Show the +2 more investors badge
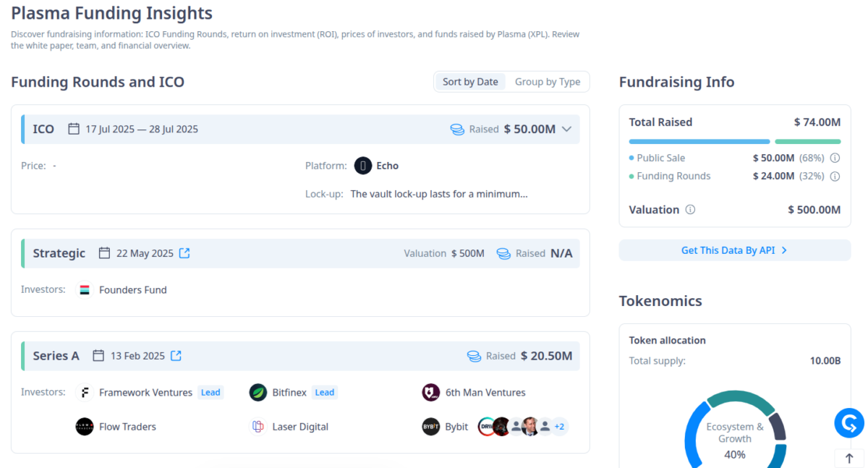 pyautogui.click(x=559, y=427)
